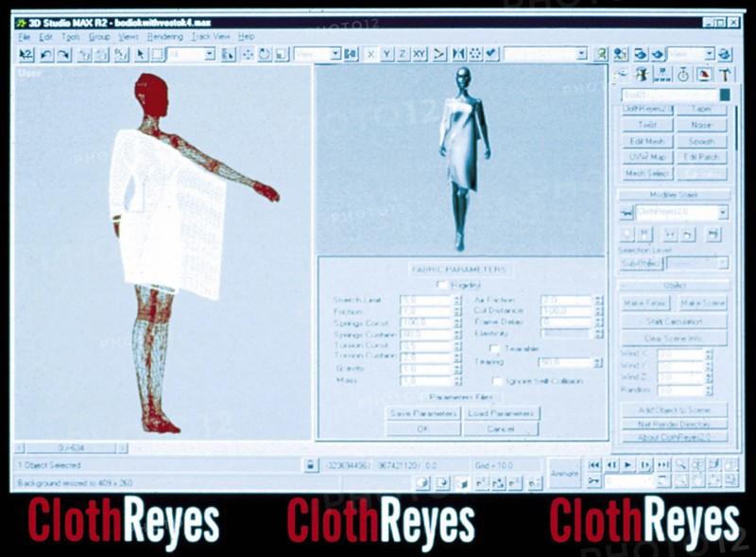This screenshot has width=756, height=557.
Task: Switch to the Hierarchy command panel tab
Action: pos(663,75)
